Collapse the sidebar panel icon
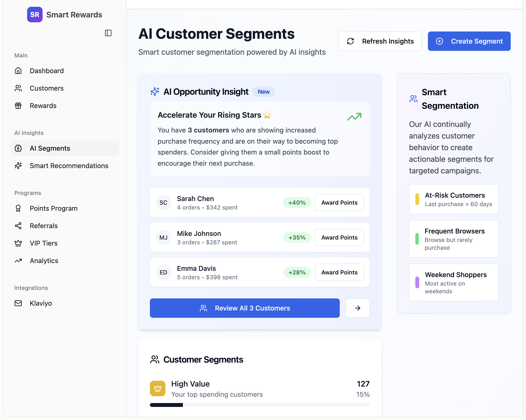 tap(108, 33)
